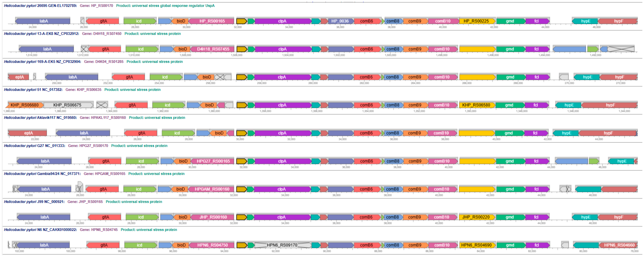Select the HP_RS00225 yellow gene

tap(477, 21)
